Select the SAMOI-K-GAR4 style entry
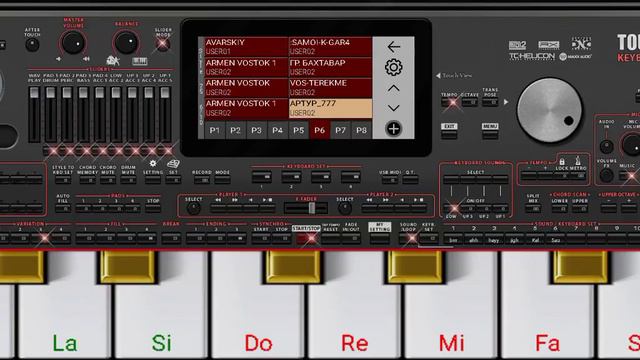This screenshot has height=360, width=640. (330, 47)
